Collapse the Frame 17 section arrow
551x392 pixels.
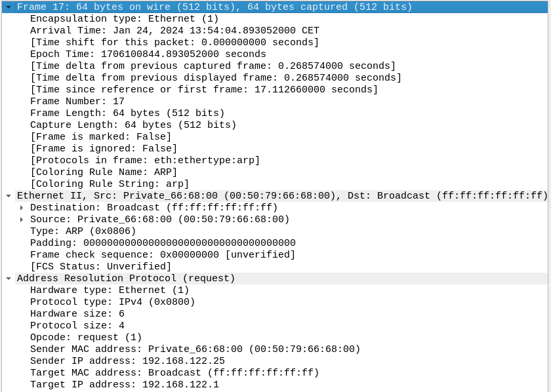[x=9, y=7]
